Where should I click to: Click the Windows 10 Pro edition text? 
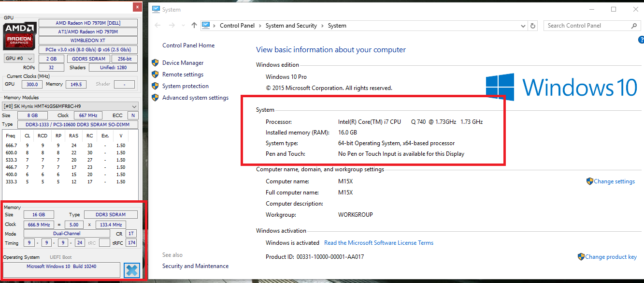(286, 77)
